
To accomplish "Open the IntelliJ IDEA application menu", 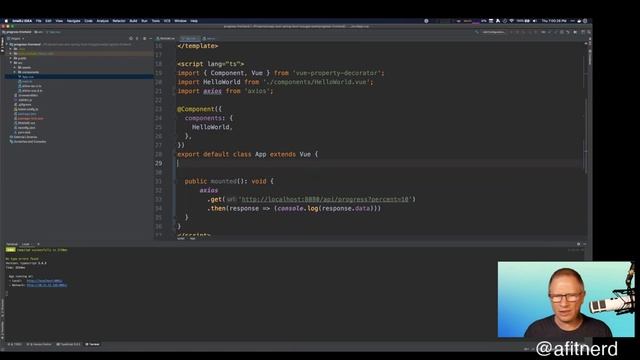I will tap(22, 21).
